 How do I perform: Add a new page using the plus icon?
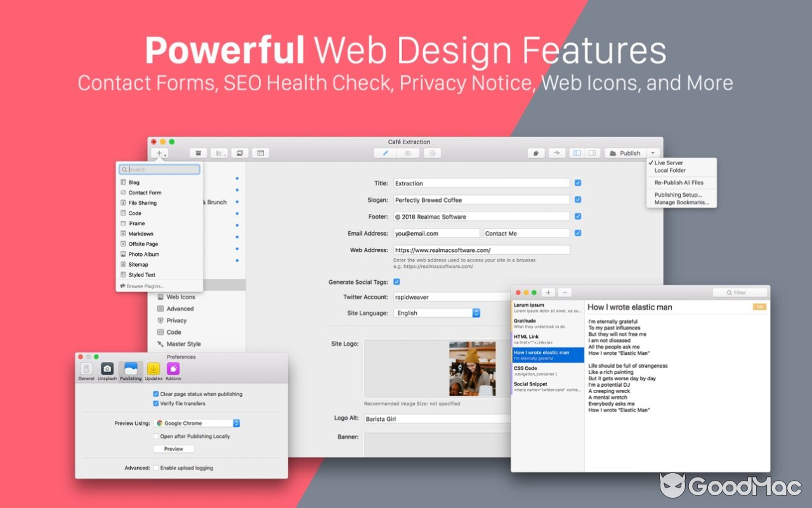pyautogui.click(x=157, y=152)
